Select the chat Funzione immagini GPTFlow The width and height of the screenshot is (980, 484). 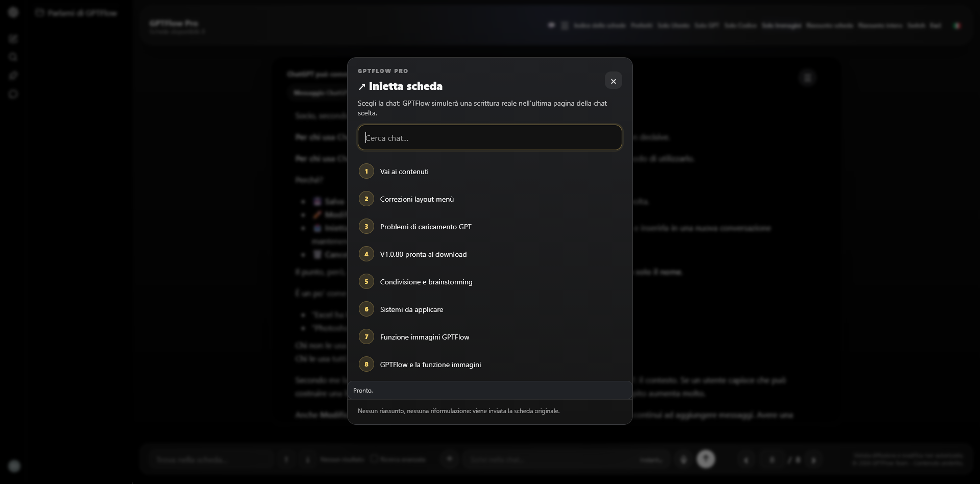(x=489, y=337)
